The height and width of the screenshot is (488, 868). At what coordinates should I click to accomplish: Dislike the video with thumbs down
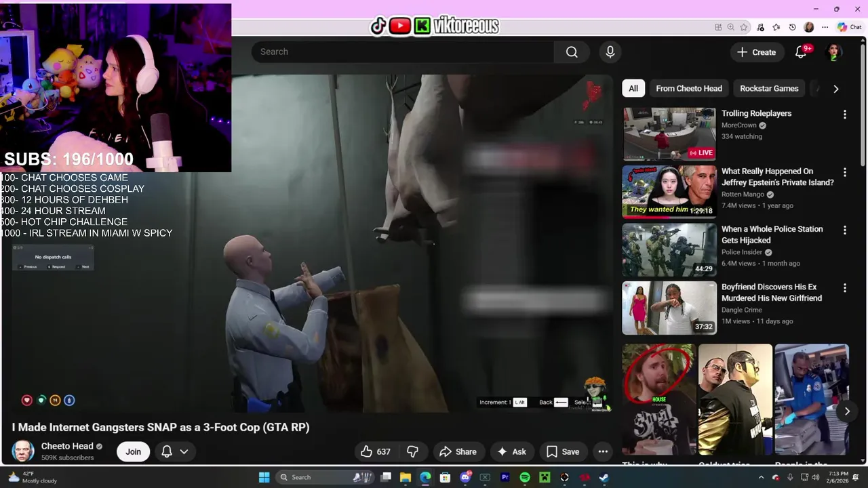coord(412,451)
